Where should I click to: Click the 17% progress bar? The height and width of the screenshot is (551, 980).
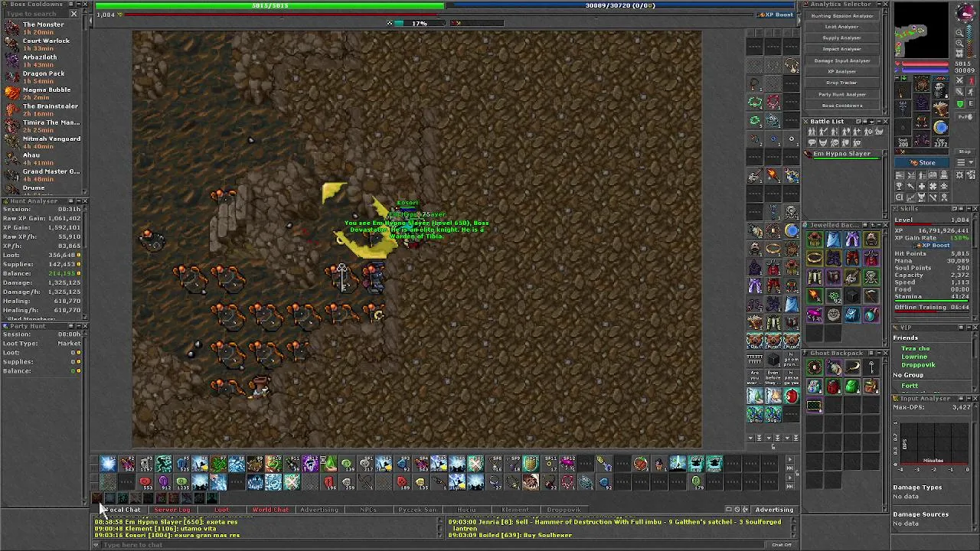pos(419,23)
